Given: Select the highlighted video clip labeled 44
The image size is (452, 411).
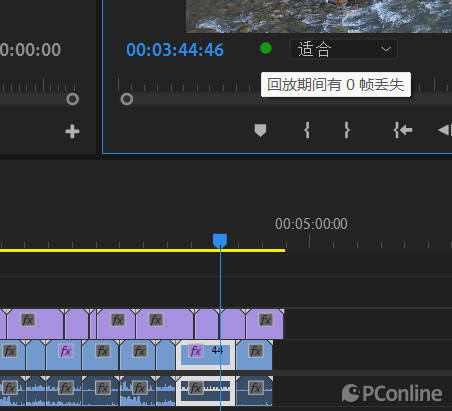Looking at the screenshot, I should [205, 355].
